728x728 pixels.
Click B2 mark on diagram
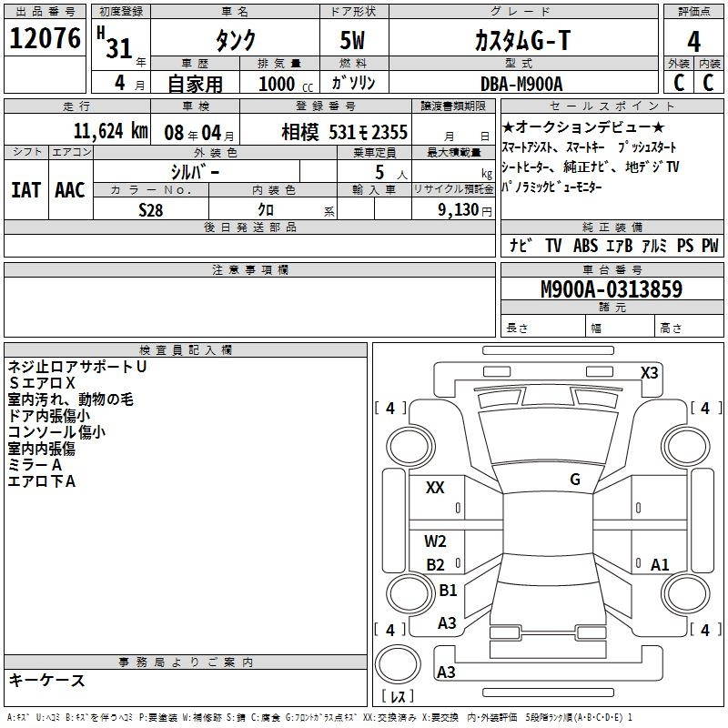(435, 564)
